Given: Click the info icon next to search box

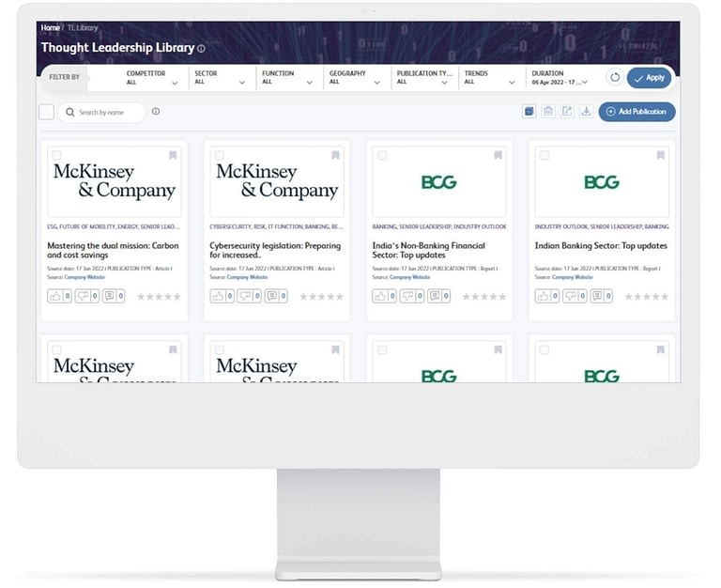Looking at the screenshot, I should pos(156,112).
